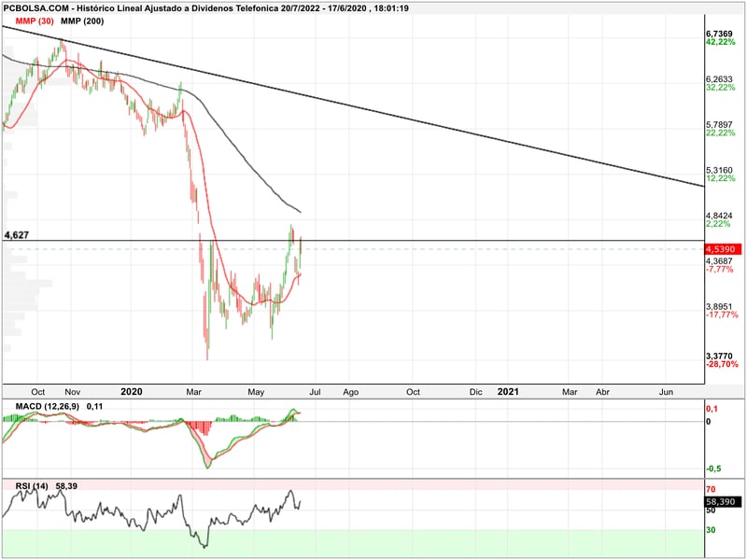The height and width of the screenshot is (560, 747).
Task: Click the 2,22% axis percentage
Action: (718, 224)
